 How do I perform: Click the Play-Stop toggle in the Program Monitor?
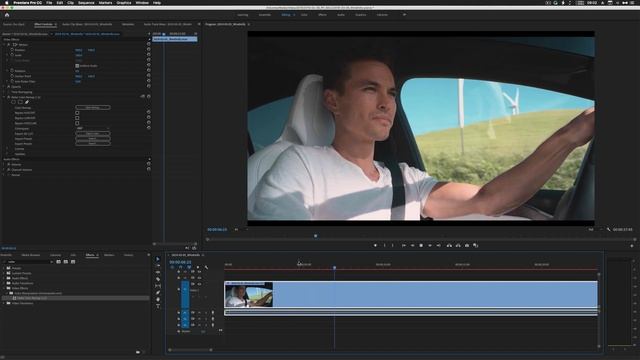421,246
